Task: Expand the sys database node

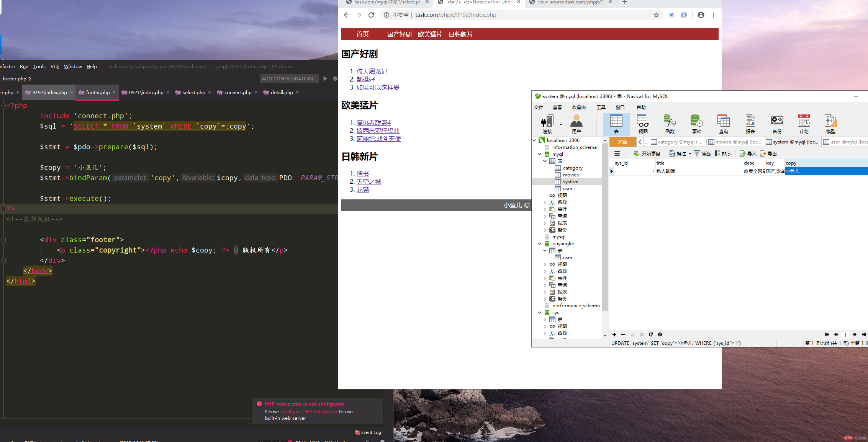Action: [539, 312]
